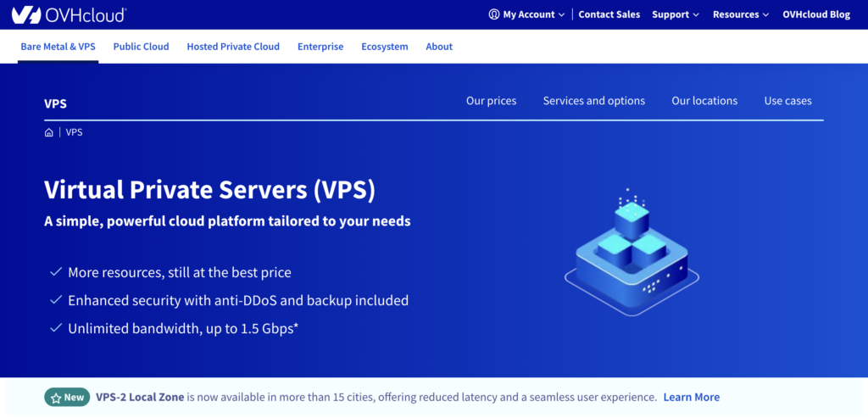Click the VPS-2 Local Zone bold text
Viewport: 868px width, 418px height.
[x=140, y=397]
